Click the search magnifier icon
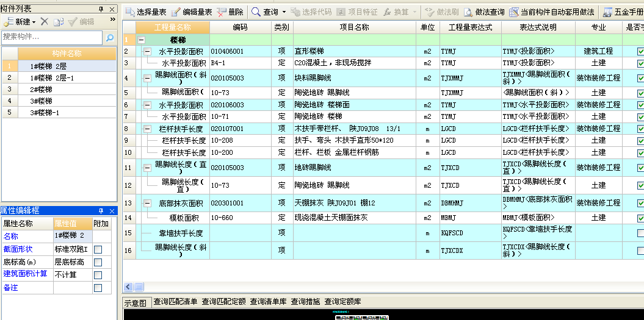The height and width of the screenshot is (320, 644). (x=110, y=38)
